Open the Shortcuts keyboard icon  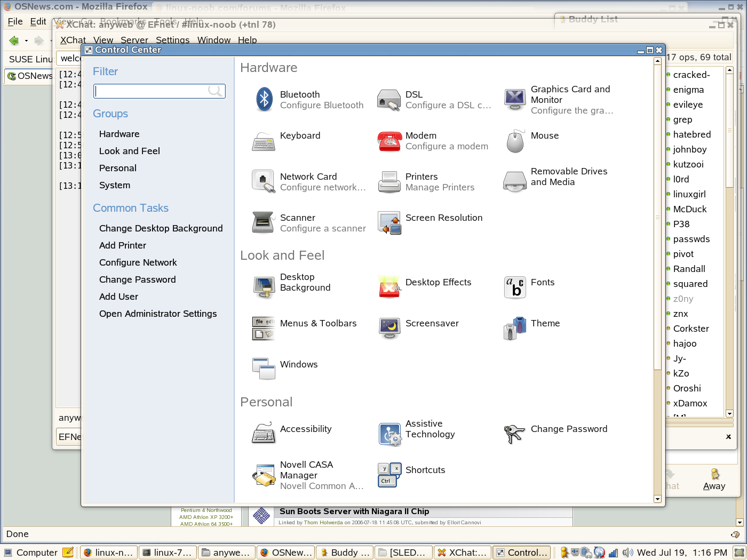pyautogui.click(x=389, y=475)
